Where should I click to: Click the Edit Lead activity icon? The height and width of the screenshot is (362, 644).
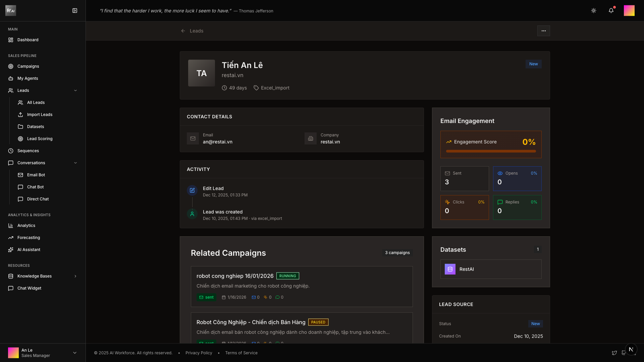click(x=192, y=190)
